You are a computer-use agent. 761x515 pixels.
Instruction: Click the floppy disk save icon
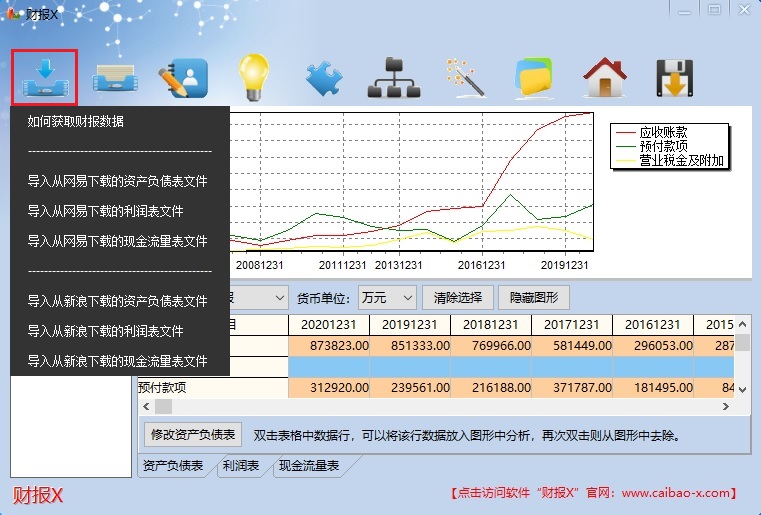(x=675, y=78)
